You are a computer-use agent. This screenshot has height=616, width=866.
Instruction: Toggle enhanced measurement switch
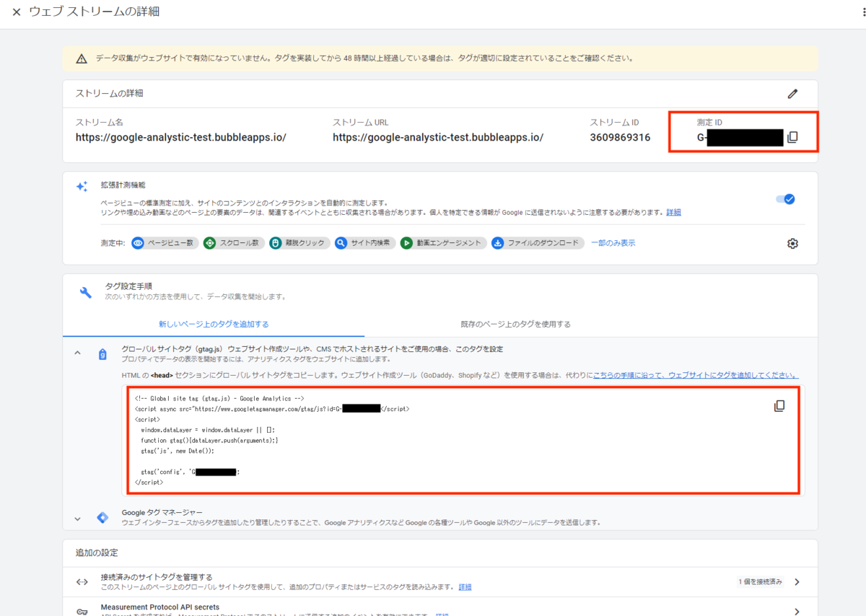[x=785, y=199]
